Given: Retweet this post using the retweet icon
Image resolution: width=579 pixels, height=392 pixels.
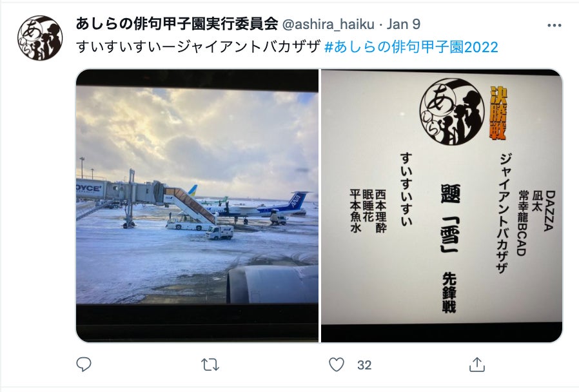Looking at the screenshot, I should click(210, 365).
